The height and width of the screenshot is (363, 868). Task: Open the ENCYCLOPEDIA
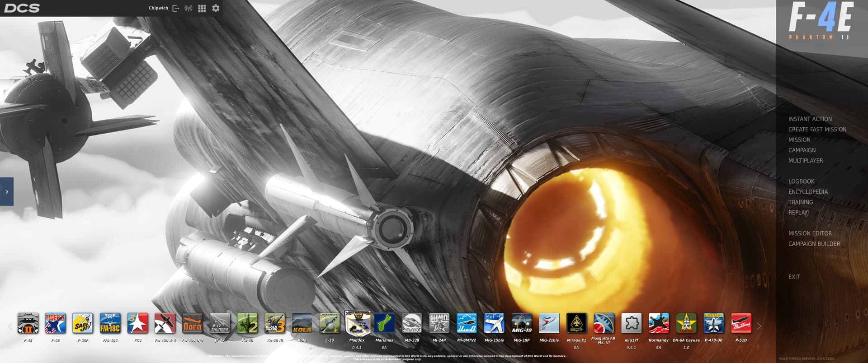click(808, 192)
